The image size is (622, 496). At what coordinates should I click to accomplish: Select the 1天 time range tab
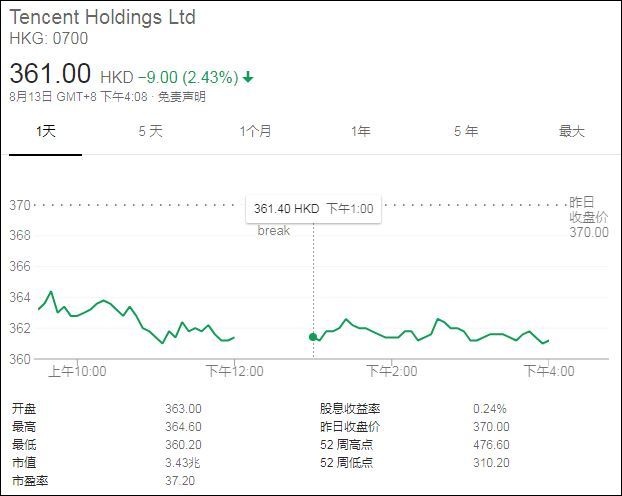click(45, 132)
